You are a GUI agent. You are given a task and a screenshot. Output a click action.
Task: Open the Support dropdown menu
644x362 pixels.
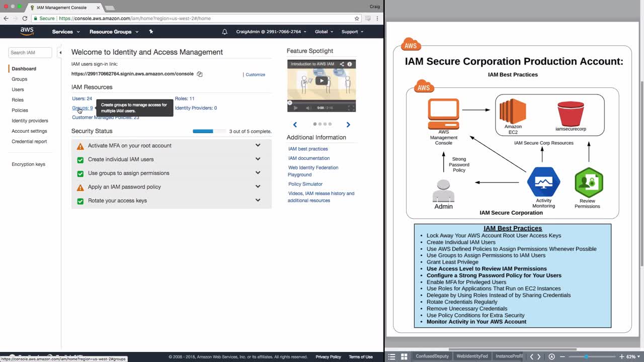tap(352, 32)
